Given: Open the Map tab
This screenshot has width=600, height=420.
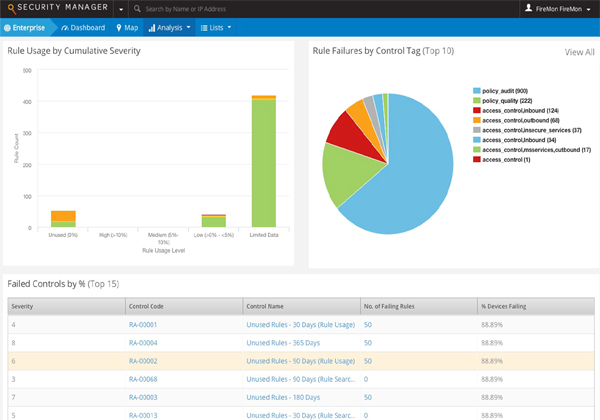Looking at the screenshot, I should pos(126,27).
